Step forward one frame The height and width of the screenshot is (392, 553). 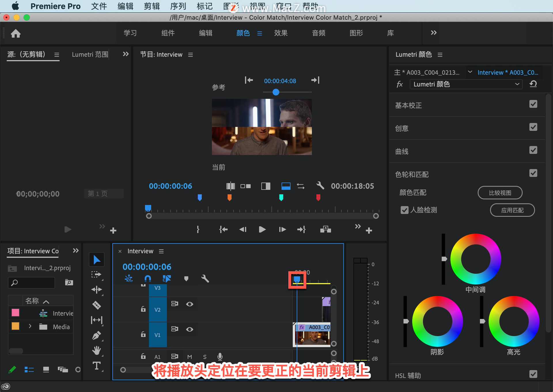282,229
